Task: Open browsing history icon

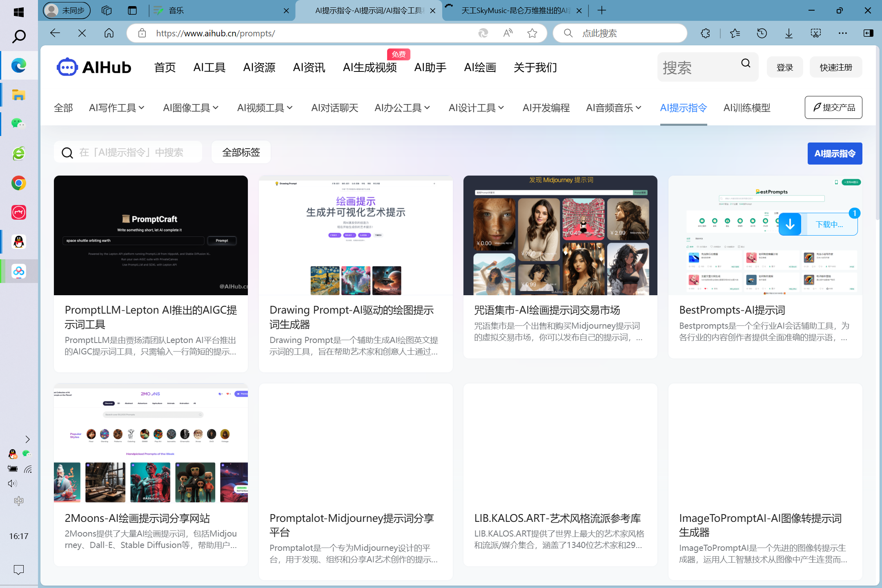Action: (762, 33)
